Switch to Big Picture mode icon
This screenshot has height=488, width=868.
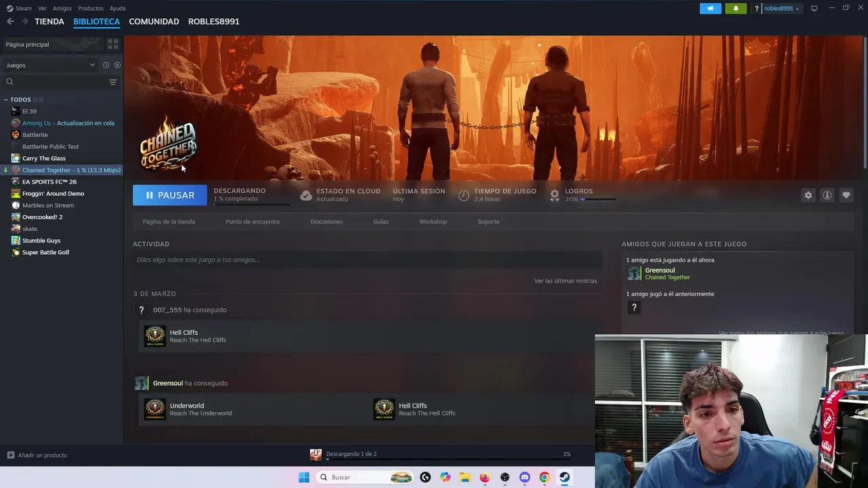[814, 8]
